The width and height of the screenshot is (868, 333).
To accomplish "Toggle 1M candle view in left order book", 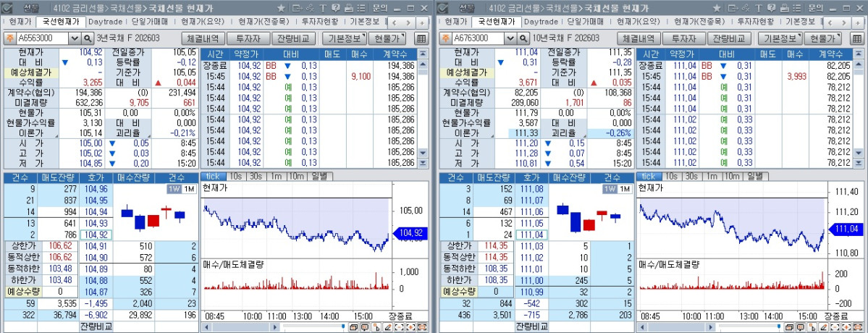I will click(x=189, y=190).
